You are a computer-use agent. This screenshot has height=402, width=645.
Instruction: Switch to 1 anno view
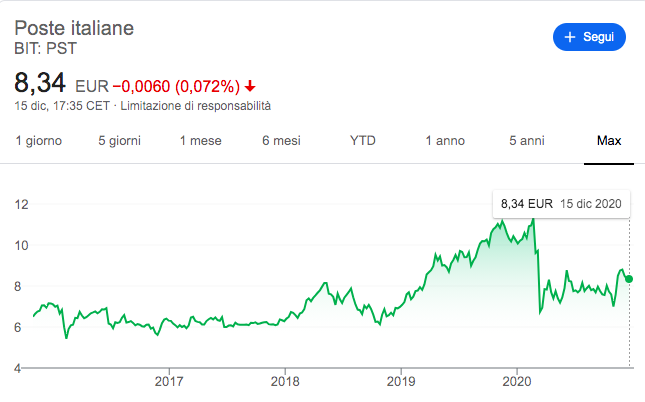point(445,141)
